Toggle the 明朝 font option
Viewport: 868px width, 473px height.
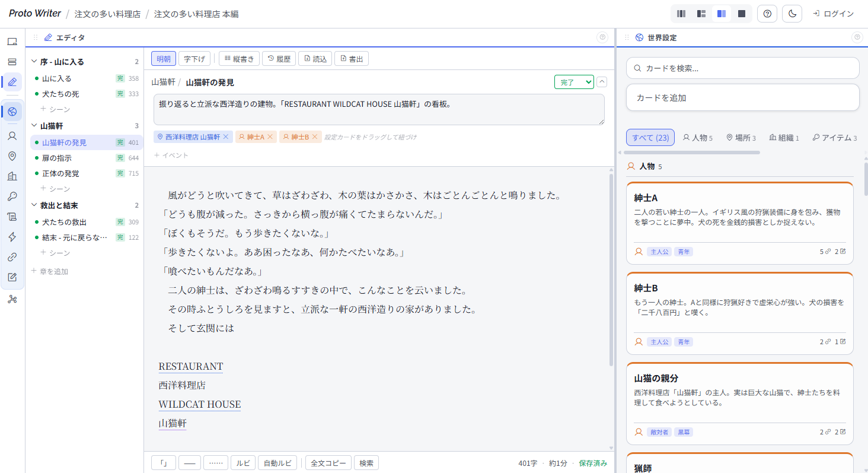click(163, 58)
